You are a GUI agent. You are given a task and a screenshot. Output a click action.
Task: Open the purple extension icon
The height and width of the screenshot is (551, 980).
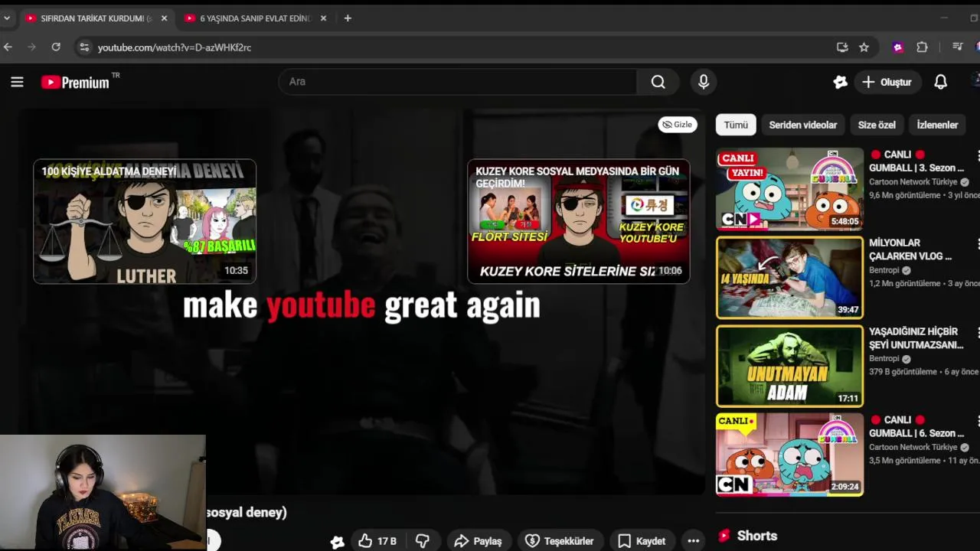(897, 47)
